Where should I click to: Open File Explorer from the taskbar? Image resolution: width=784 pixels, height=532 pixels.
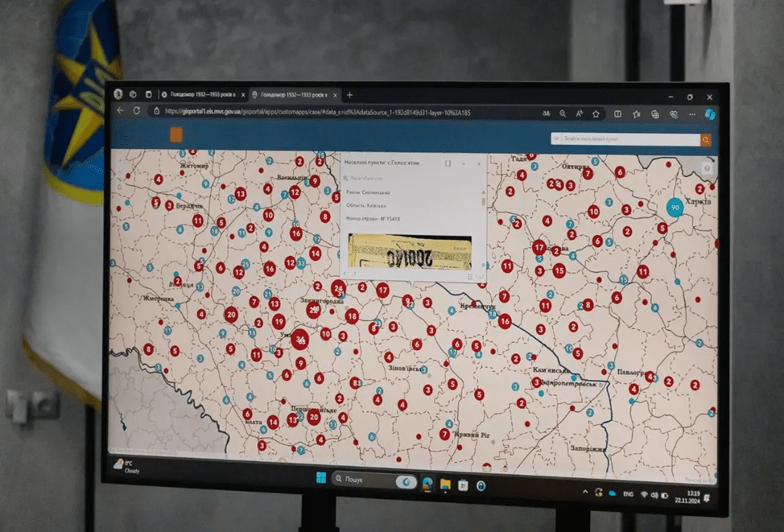445,484
